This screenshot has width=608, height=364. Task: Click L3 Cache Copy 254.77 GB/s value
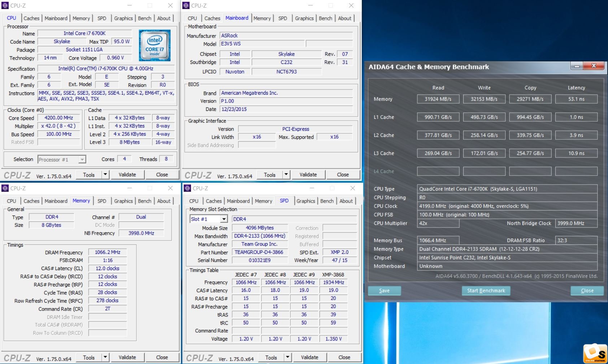pyautogui.click(x=530, y=153)
